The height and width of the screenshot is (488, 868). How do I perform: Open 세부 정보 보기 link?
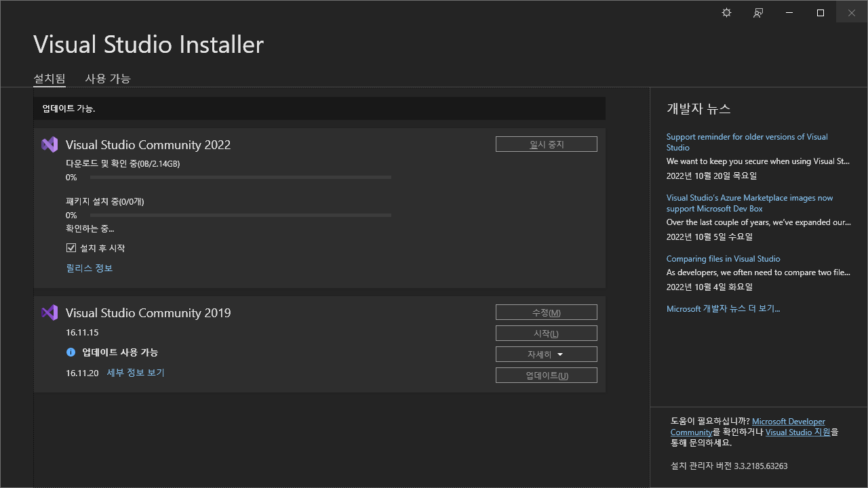point(136,373)
